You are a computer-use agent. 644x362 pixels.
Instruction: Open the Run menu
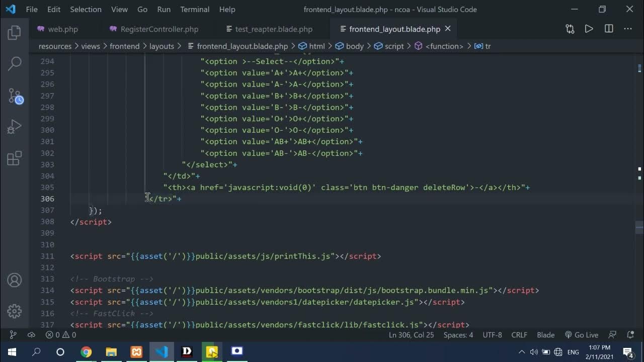pos(164,9)
